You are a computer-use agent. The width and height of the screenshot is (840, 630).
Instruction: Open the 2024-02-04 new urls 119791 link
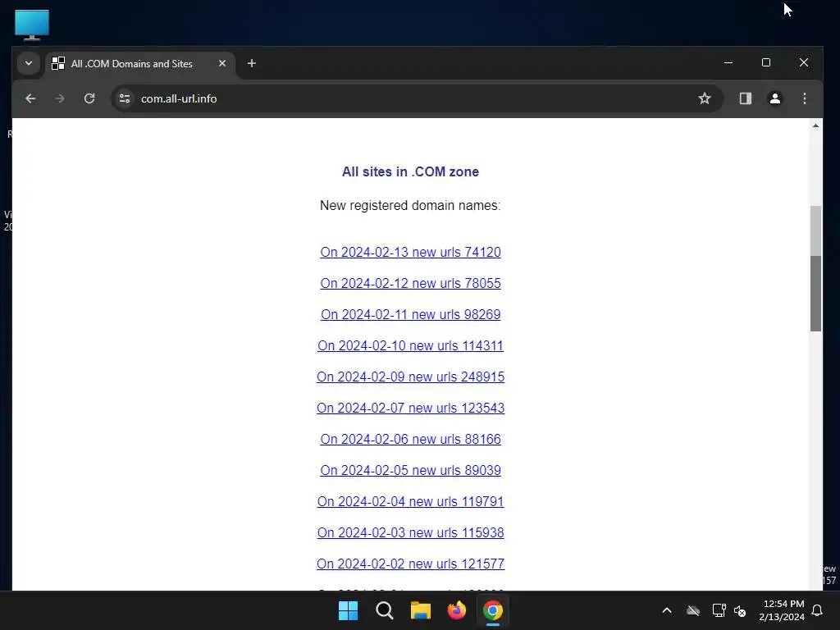tap(410, 501)
